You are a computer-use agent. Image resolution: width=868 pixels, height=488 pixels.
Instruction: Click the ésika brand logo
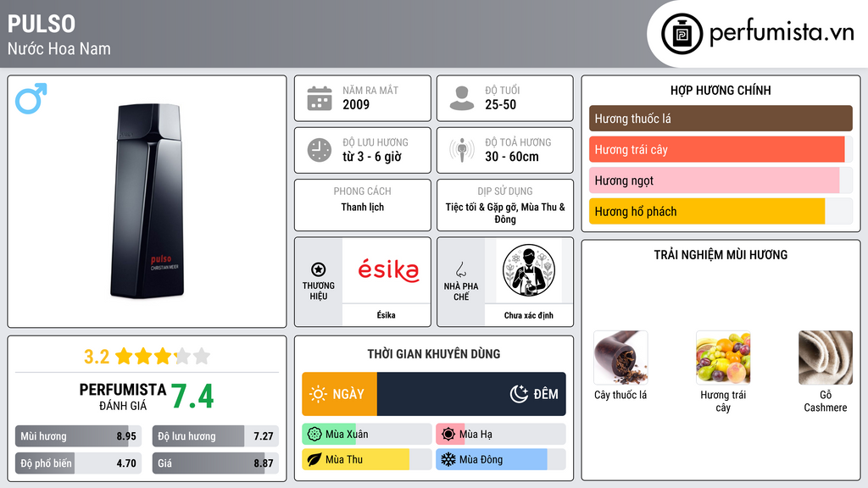point(388,270)
